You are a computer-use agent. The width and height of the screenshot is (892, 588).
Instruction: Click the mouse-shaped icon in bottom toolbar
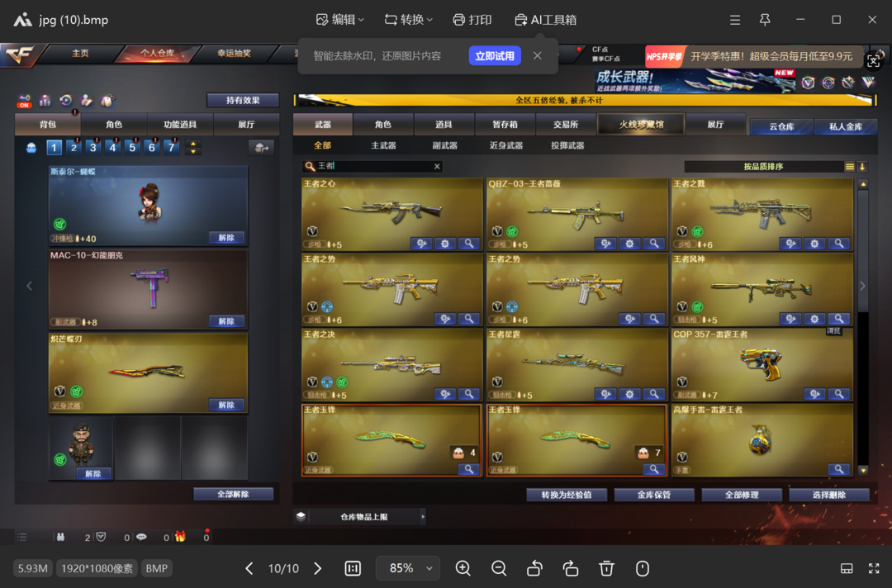[643, 568]
